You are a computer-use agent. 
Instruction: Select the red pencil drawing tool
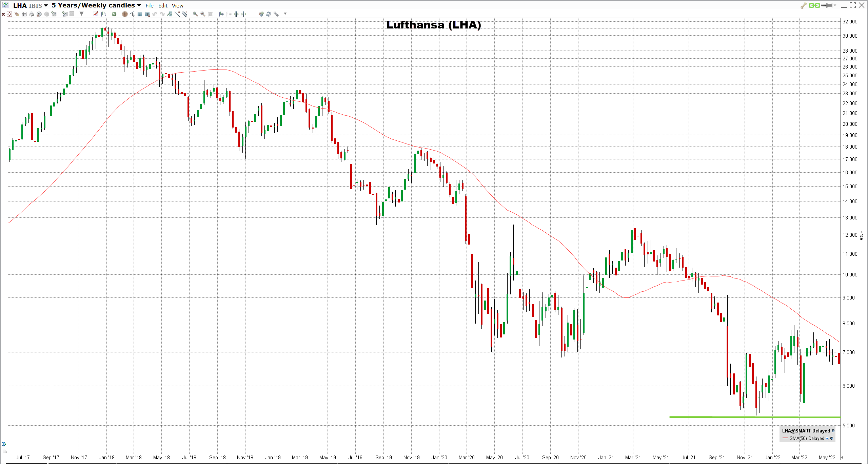(96, 14)
